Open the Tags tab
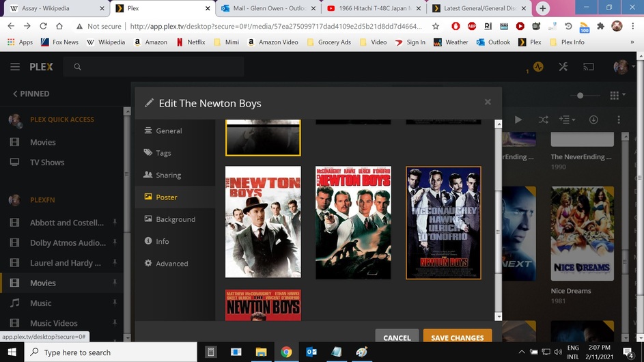This screenshot has width=644, height=362. (x=175, y=153)
